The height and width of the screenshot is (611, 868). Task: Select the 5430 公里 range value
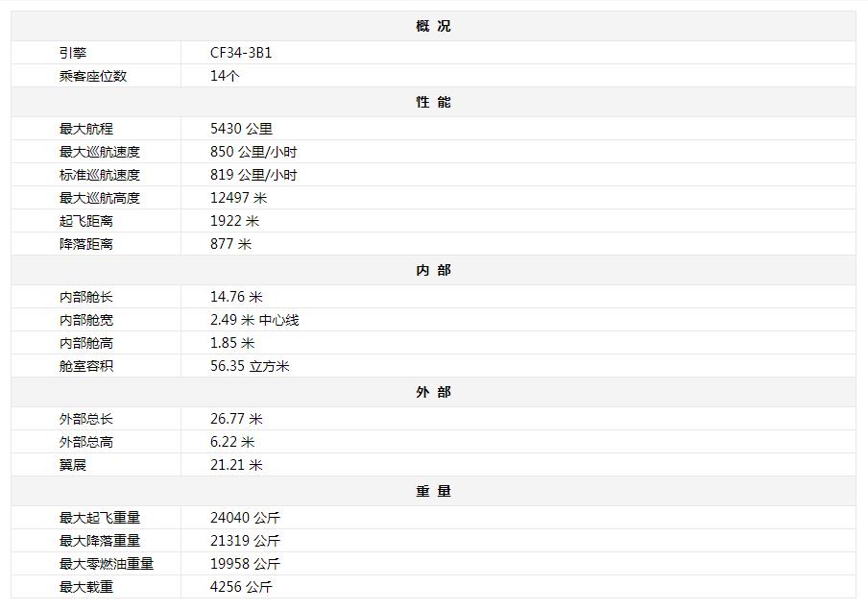[241, 129]
